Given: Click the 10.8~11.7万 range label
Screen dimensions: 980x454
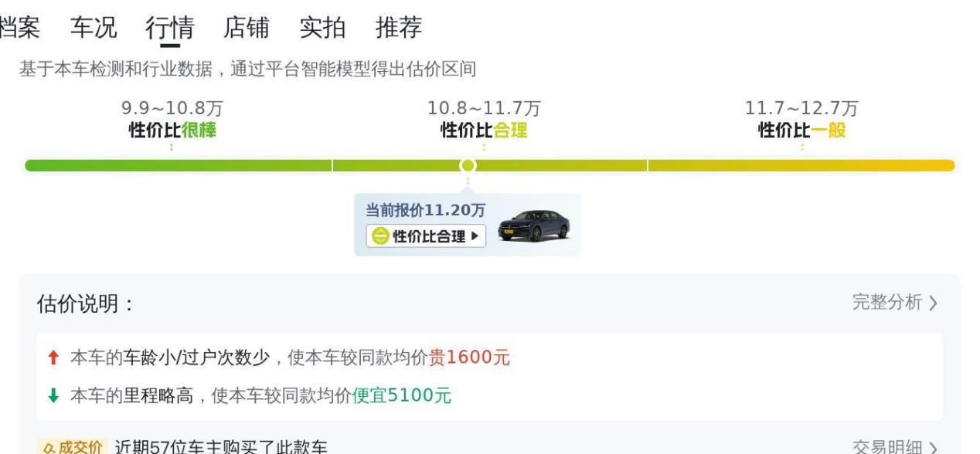Looking at the screenshot, I should point(484,109).
